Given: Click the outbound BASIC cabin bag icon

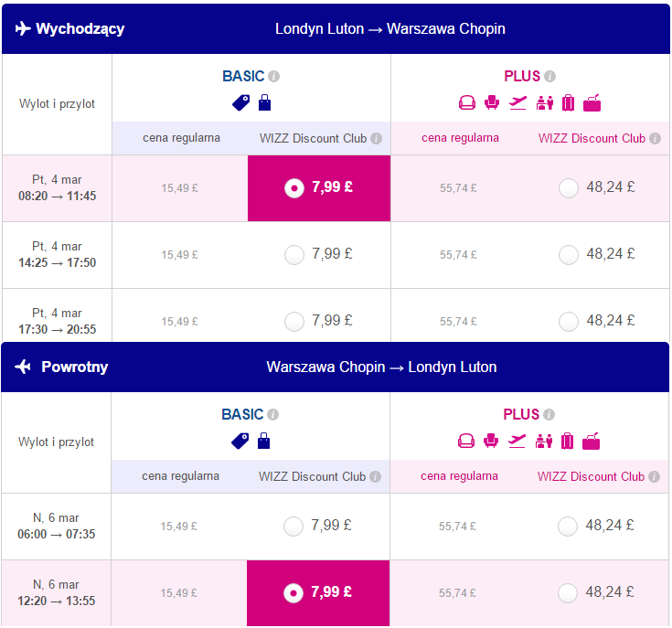Looking at the screenshot, I should click(265, 102).
